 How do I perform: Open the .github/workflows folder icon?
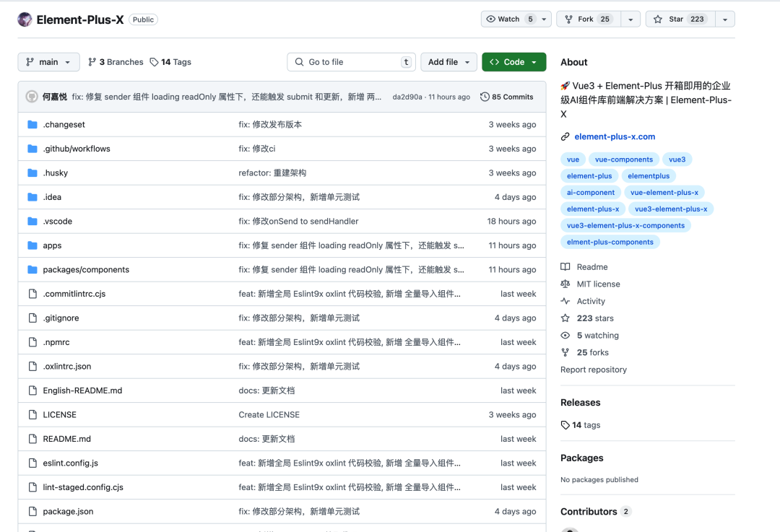point(32,149)
